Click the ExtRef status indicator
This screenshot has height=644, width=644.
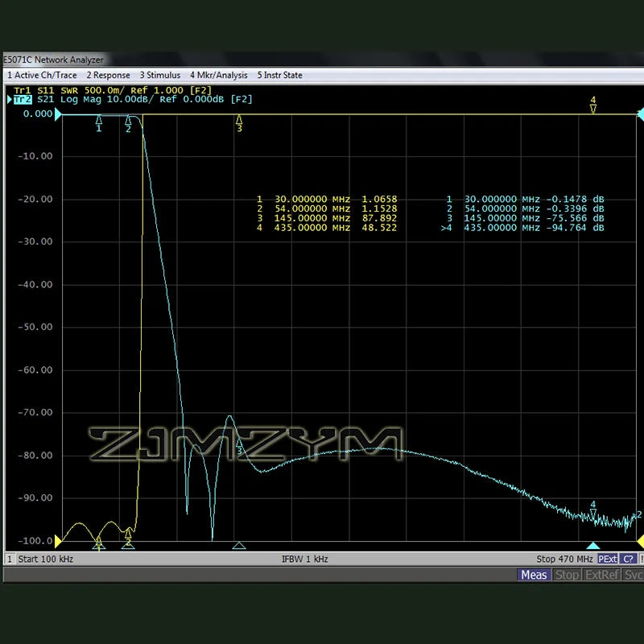point(601,575)
